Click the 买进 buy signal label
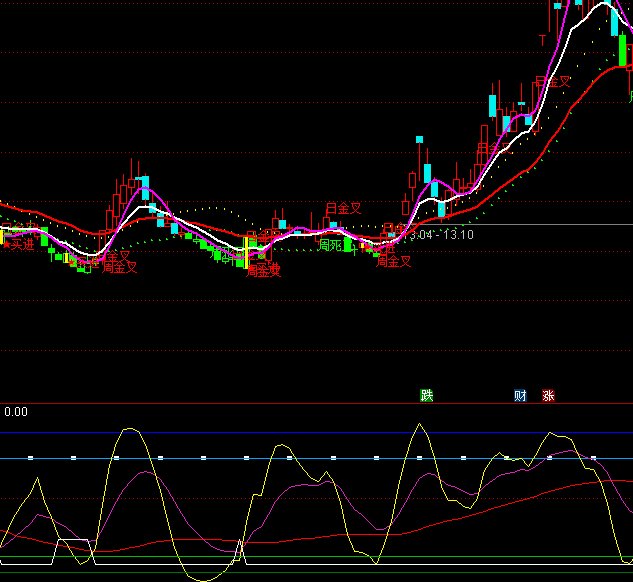Viewport: 633px width, 582px height. click(18, 243)
